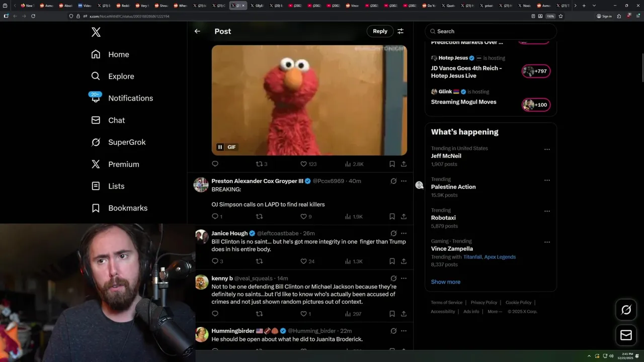This screenshot has height=362, width=644.
Task: Open the floating Messages envelope button
Action: click(626, 335)
